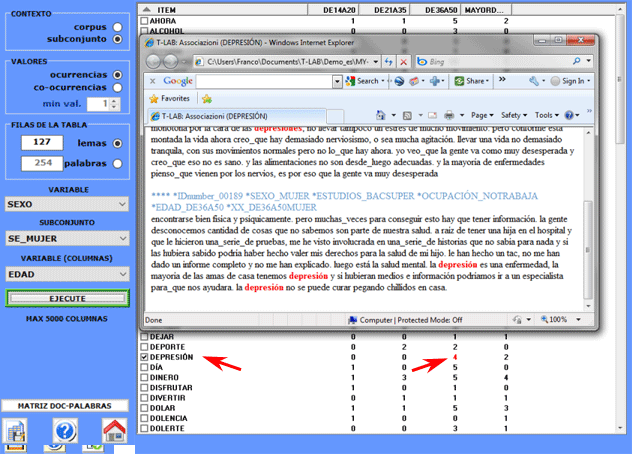Click the red stop loading icon
This screenshot has width=632, height=454.
click(403, 62)
